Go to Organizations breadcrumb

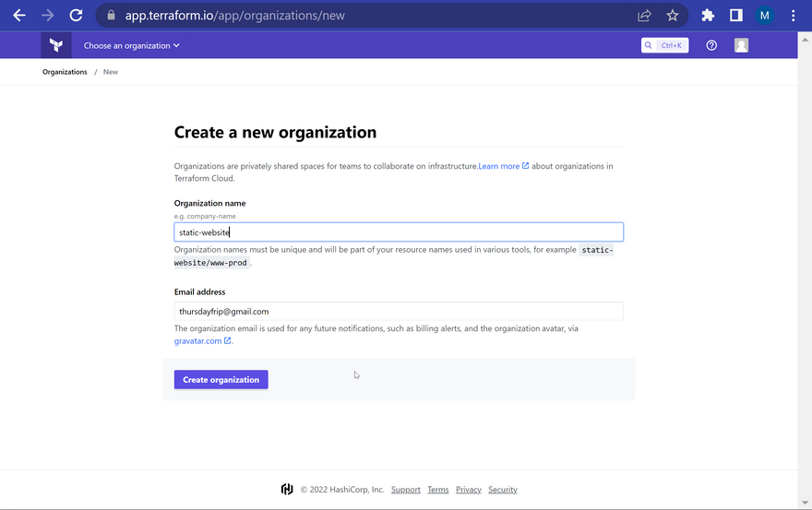coord(65,72)
